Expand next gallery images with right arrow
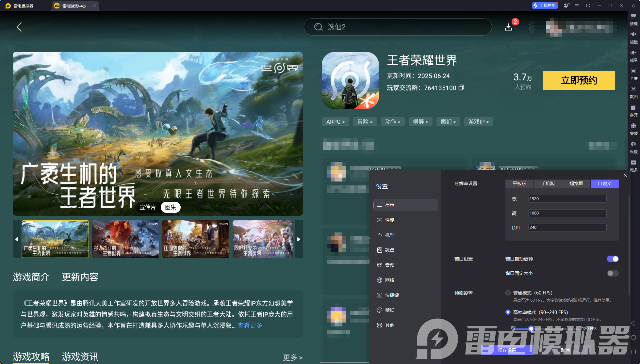 299,239
